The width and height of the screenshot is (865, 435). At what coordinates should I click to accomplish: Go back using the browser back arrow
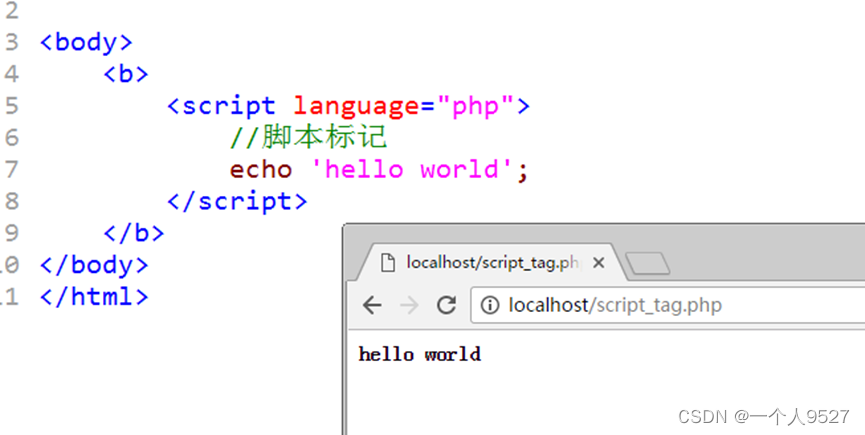(x=372, y=304)
